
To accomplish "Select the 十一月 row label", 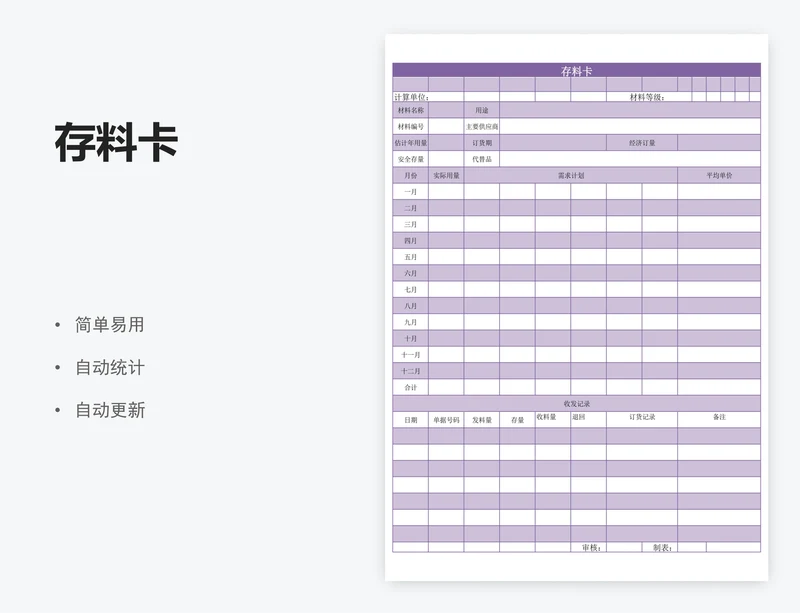I will 411,355.
